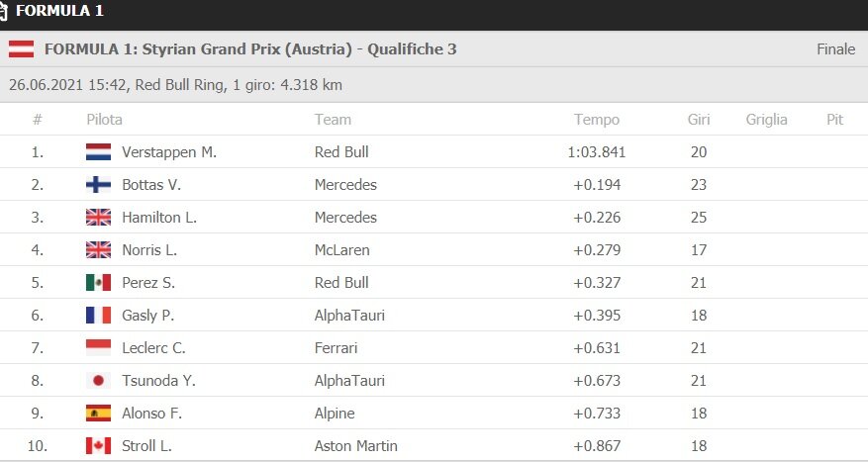The image size is (868, 462).
Task: Click the UK flag beside Hamilton L.
Action: coord(98,218)
